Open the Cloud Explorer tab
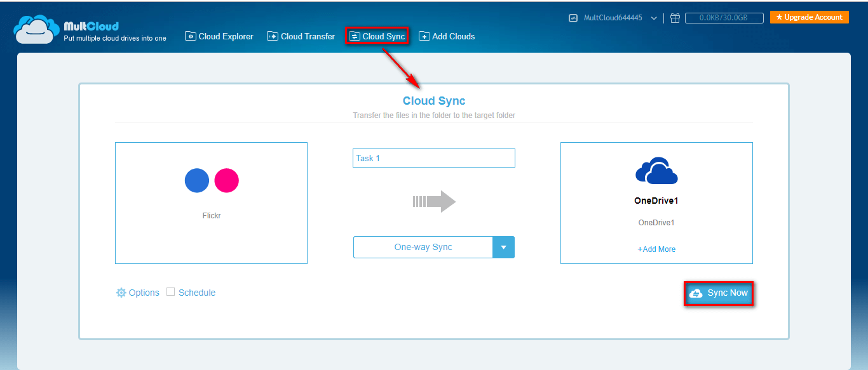868x370 pixels. pos(219,36)
